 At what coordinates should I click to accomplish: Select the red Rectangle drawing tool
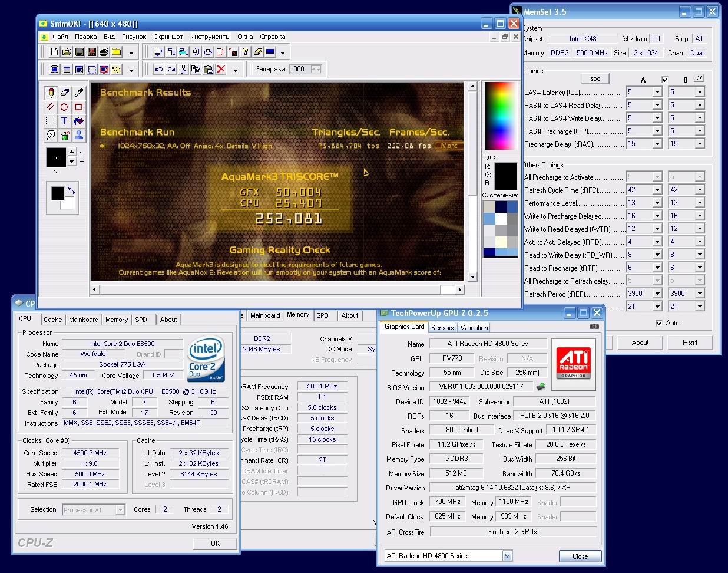pos(79,107)
